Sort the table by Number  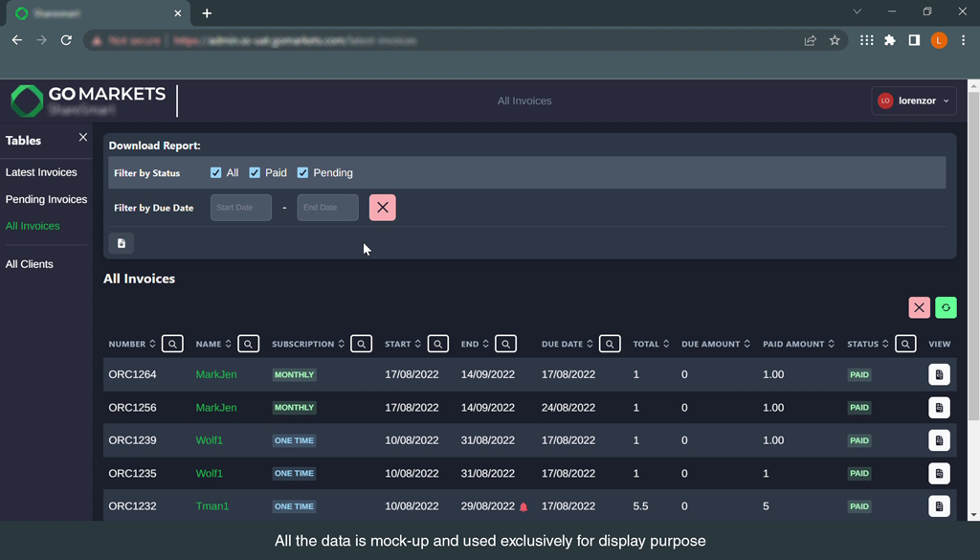click(x=152, y=344)
